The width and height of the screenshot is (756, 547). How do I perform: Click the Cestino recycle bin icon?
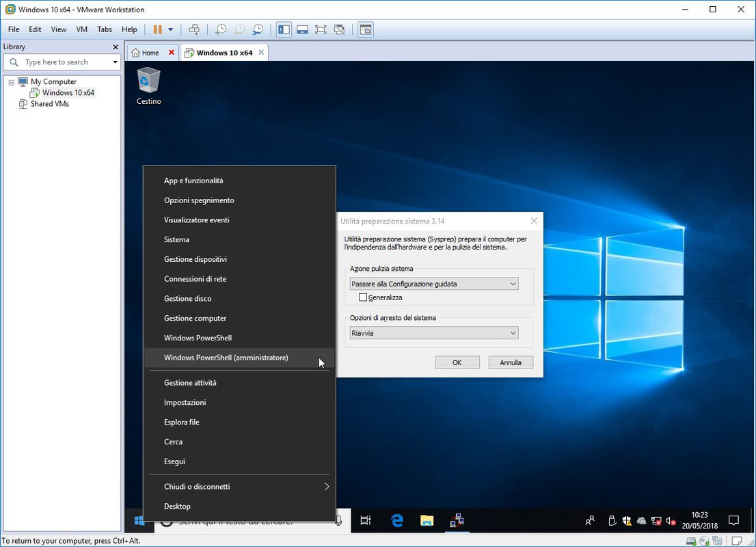click(x=148, y=86)
